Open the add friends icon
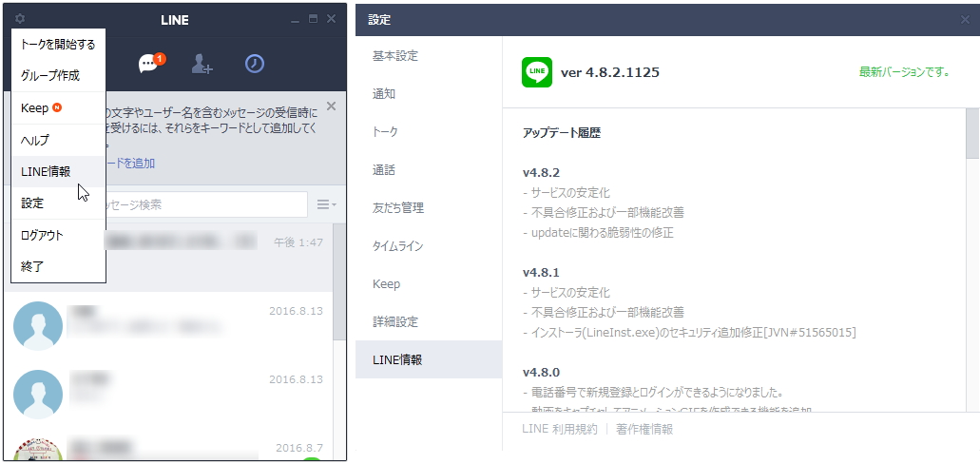 [202, 64]
